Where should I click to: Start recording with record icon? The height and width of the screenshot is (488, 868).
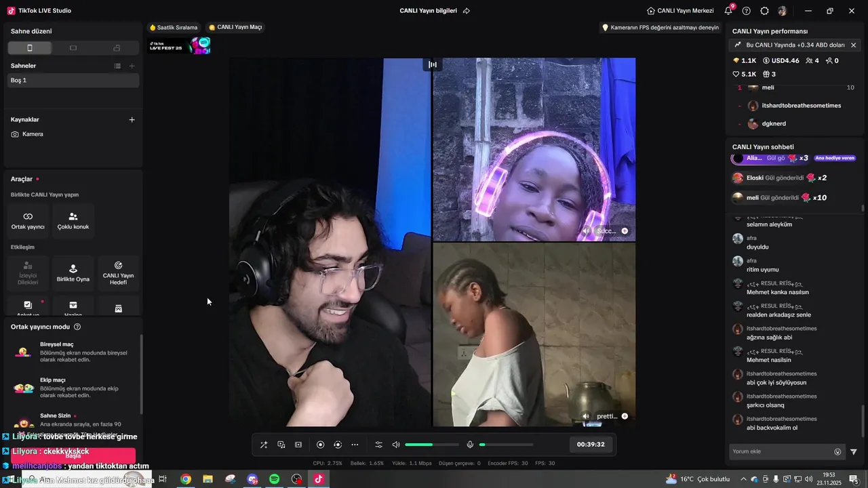point(321,445)
